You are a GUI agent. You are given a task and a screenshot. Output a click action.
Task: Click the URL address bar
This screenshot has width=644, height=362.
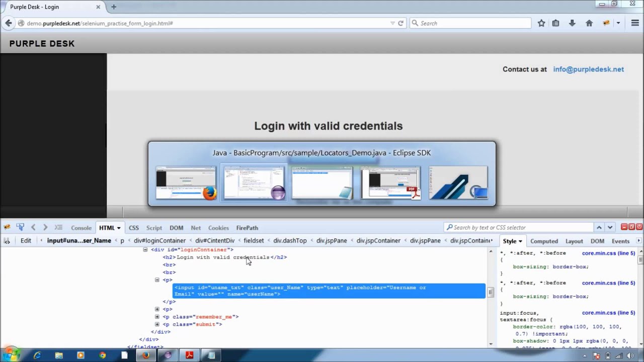pyautogui.click(x=206, y=23)
